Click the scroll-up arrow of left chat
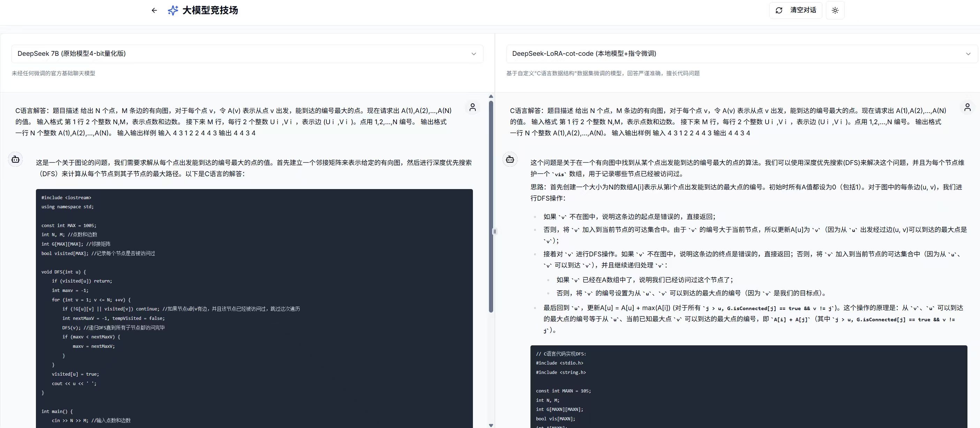The image size is (980, 428). coord(491,96)
